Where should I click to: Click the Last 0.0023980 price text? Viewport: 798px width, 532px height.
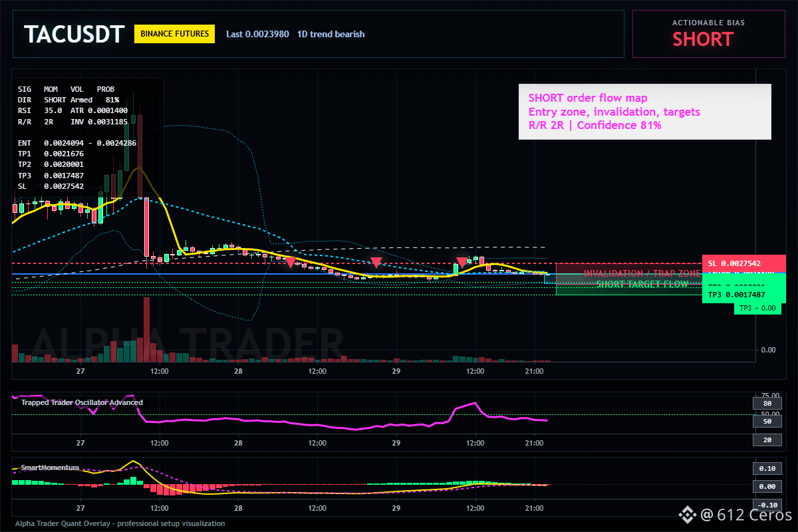(x=257, y=34)
